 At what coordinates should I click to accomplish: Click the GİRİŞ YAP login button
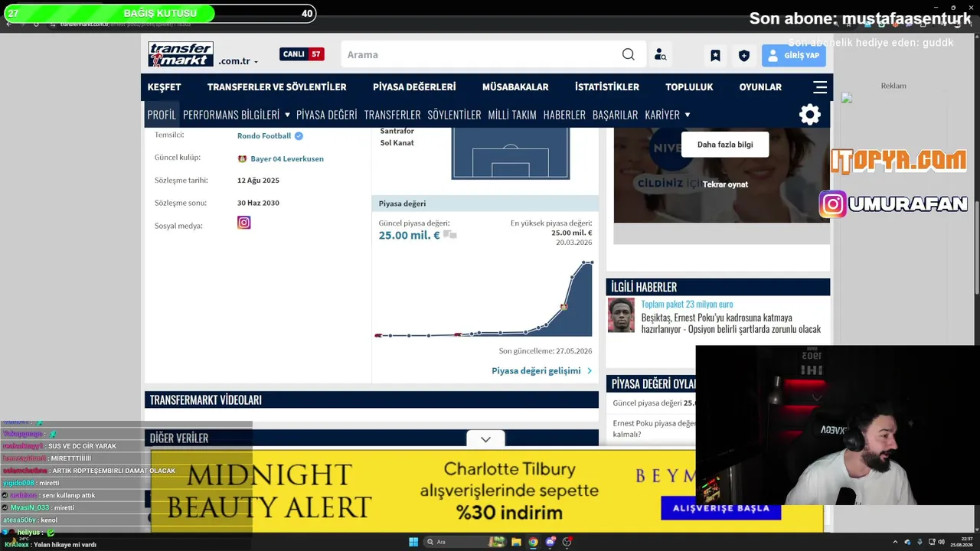point(793,55)
